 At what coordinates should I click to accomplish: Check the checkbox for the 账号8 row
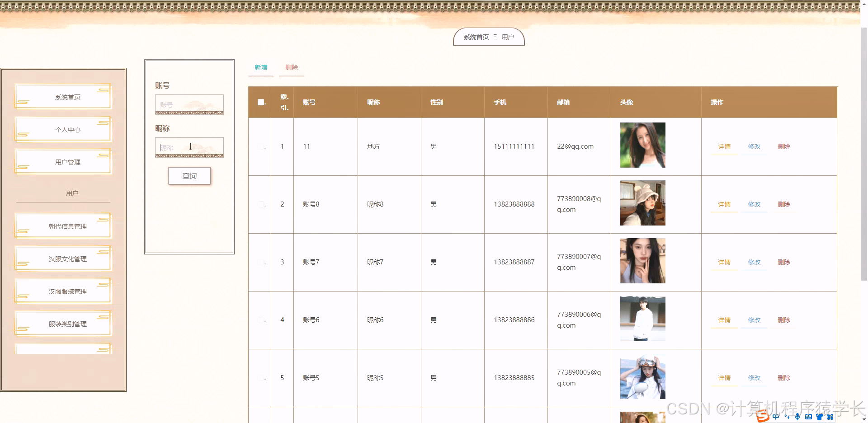coord(261,204)
